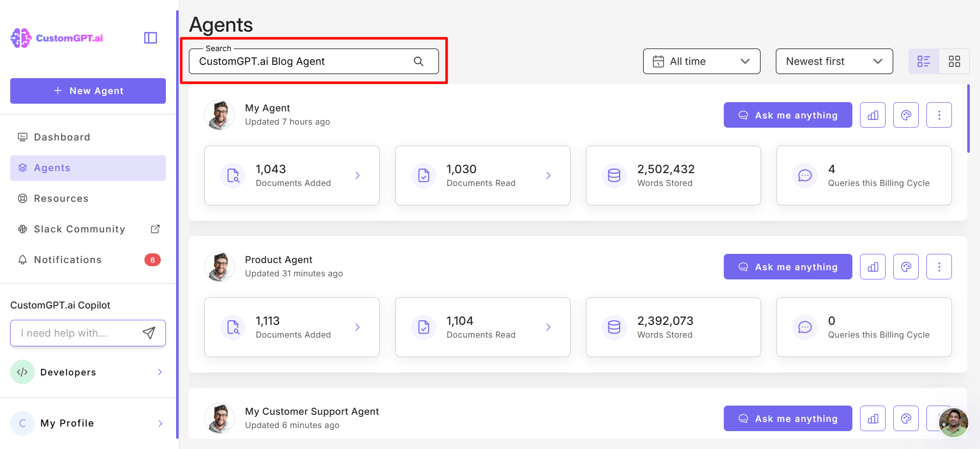
Task: Open the My Customer Support Agent title
Action: (312, 411)
